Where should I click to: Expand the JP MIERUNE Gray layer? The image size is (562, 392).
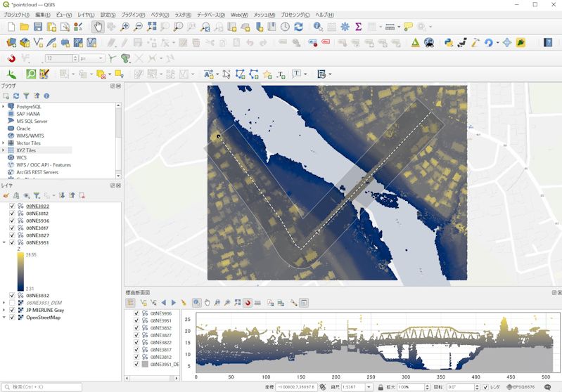coord(4,310)
